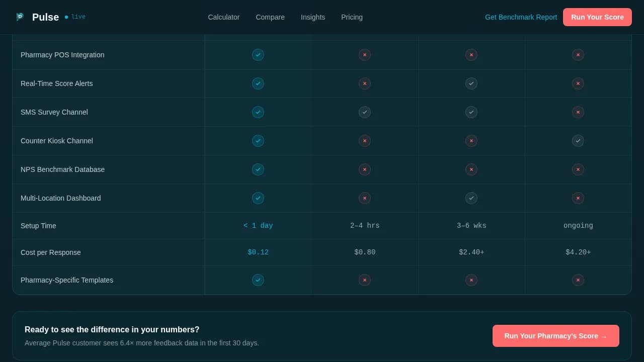Click Pharmacy-Specific Templates cross in $2.40+ column
This screenshot has width=644, height=362.
click(x=471, y=280)
